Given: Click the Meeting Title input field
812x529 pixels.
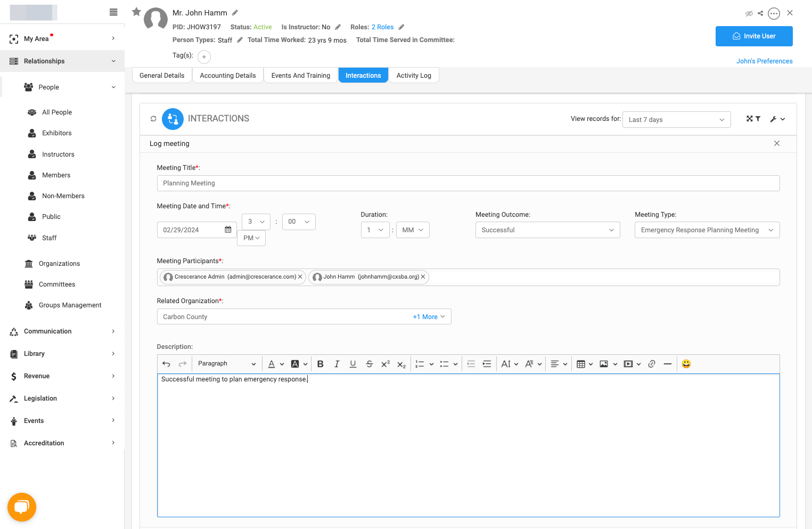Looking at the screenshot, I should (x=468, y=183).
